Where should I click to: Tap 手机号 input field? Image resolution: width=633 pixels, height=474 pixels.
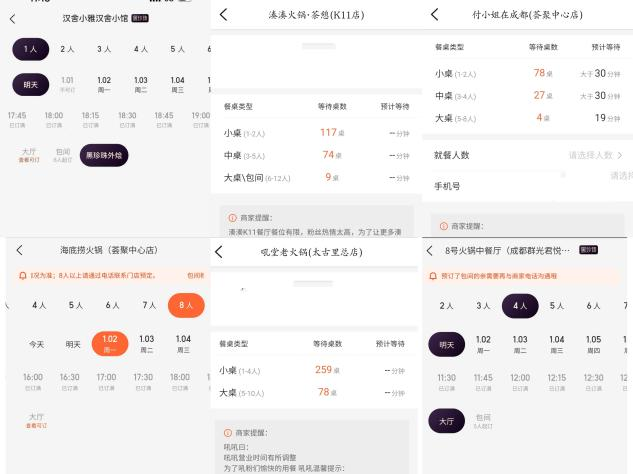[527, 186]
